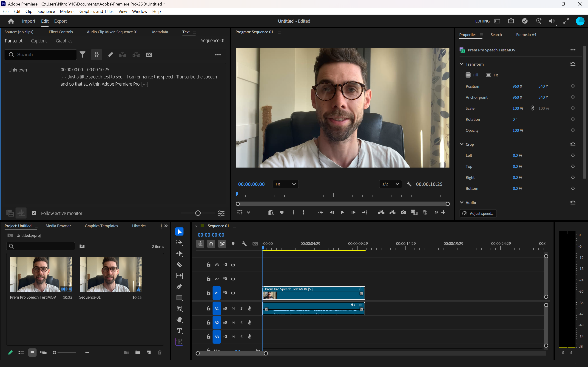This screenshot has width=588, height=367.
Task: Collapse the Transform section
Action: 462,64
